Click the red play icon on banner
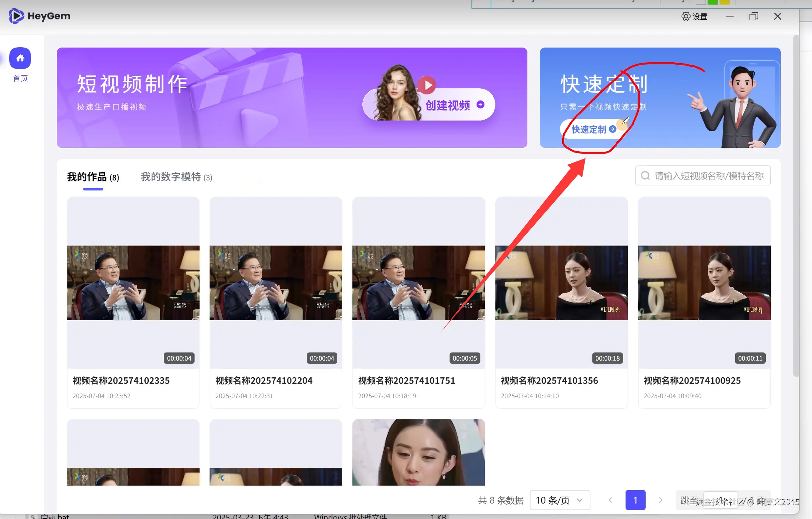Image resolution: width=812 pixels, height=519 pixels. tap(427, 85)
